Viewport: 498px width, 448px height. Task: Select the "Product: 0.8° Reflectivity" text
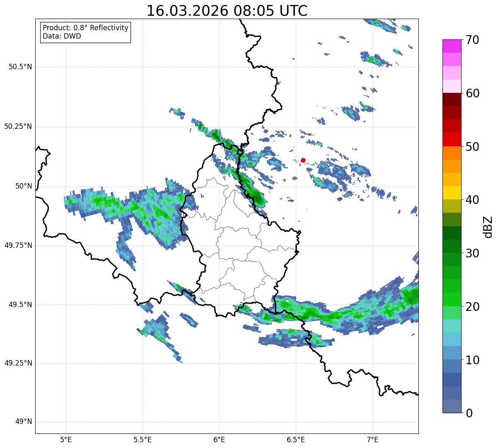(86, 28)
